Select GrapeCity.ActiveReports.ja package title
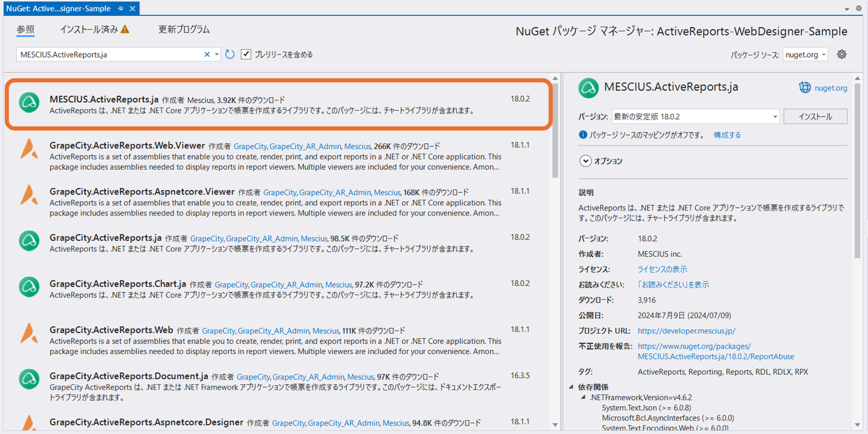This screenshot has height=434, width=868. (x=105, y=238)
